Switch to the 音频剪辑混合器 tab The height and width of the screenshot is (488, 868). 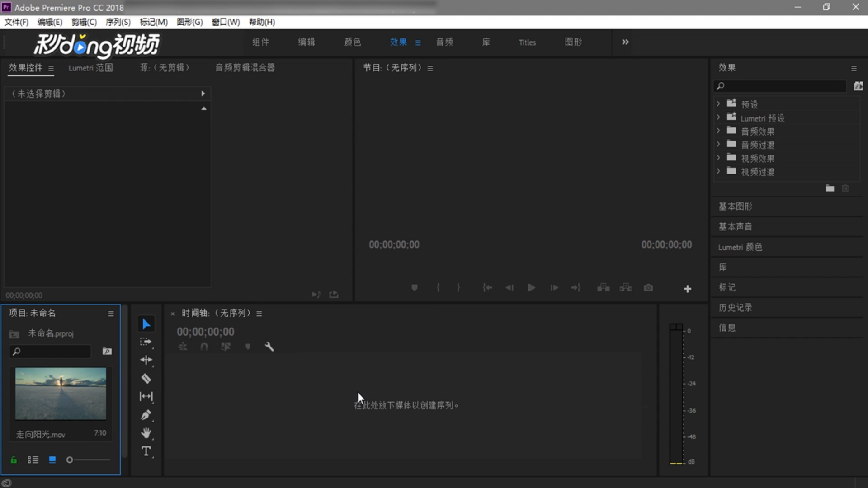(x=245, y=68)
